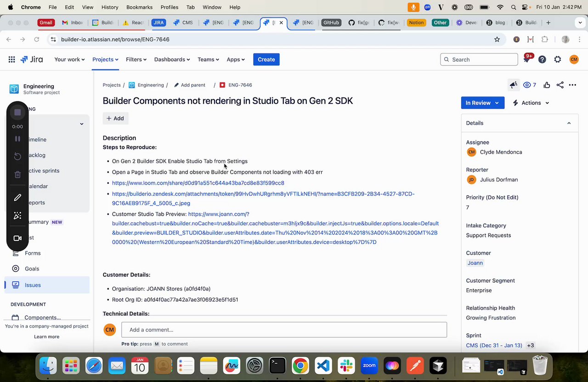Click the Add button under the title
The width and height of the screenshot is (588, 382).
click(115, 118)
